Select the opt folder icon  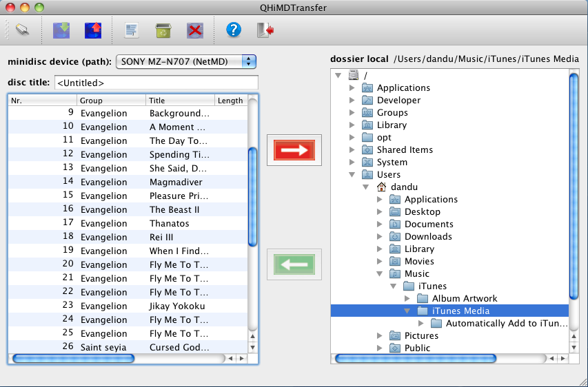click(367, 137)
